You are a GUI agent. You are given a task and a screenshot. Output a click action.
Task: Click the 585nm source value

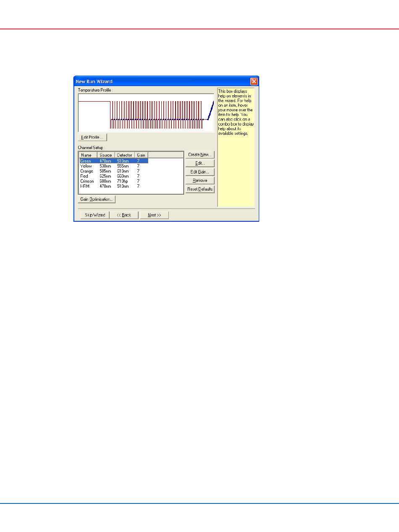tap(105, 171)
